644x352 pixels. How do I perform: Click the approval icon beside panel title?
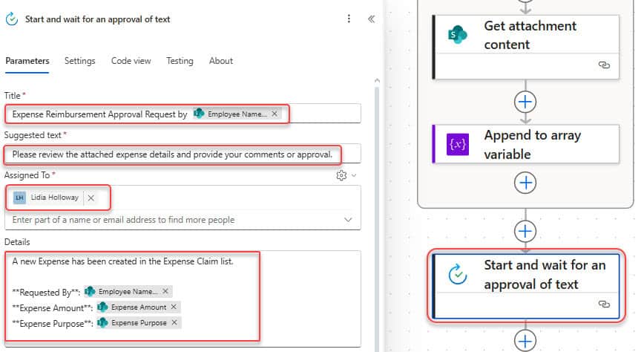[12, 19]
